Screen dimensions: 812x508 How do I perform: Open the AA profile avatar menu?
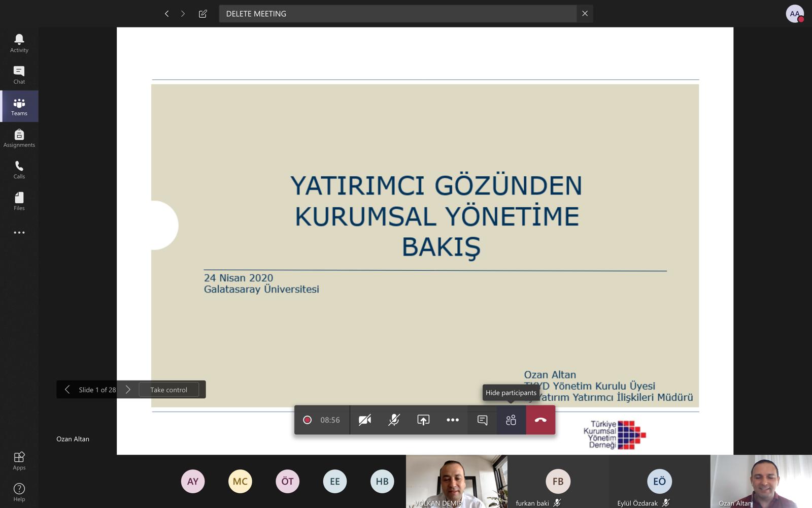point(794,14)
